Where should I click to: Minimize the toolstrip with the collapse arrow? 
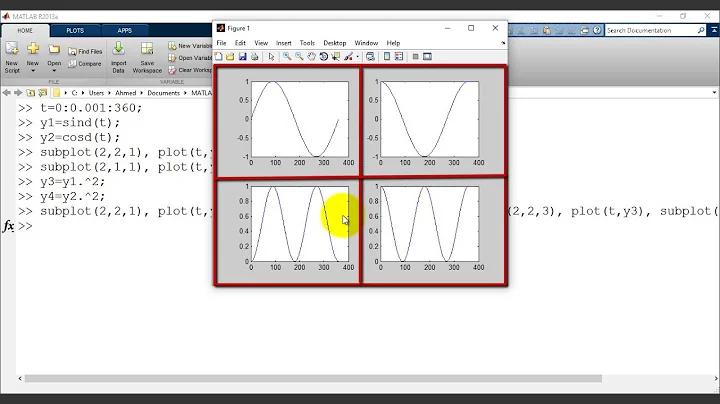click(714, 30)
